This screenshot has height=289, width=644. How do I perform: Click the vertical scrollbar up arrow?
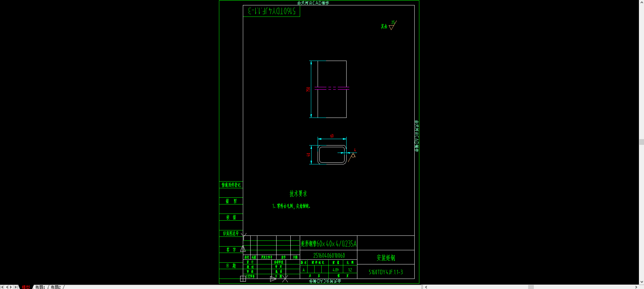tap(641, 2)
